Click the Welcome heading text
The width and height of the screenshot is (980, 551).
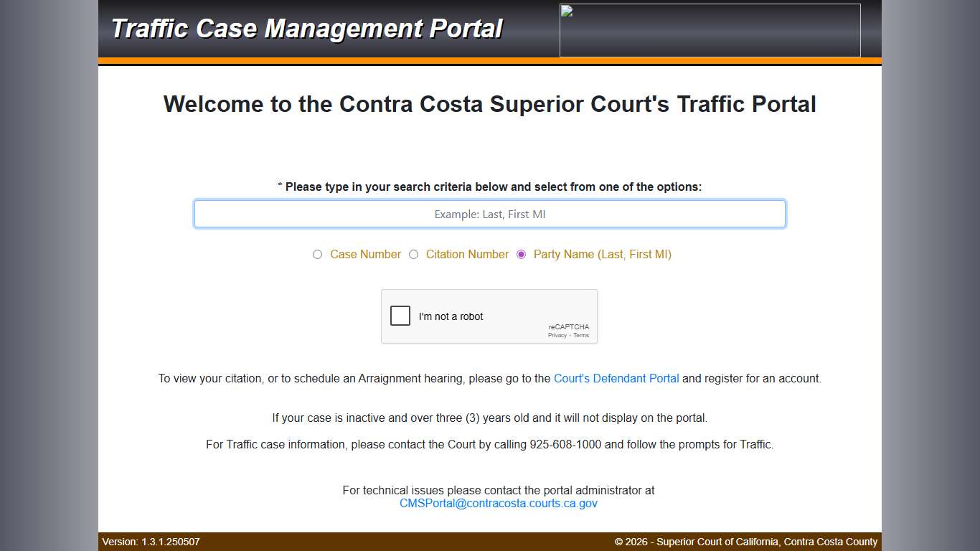point(490,104)
